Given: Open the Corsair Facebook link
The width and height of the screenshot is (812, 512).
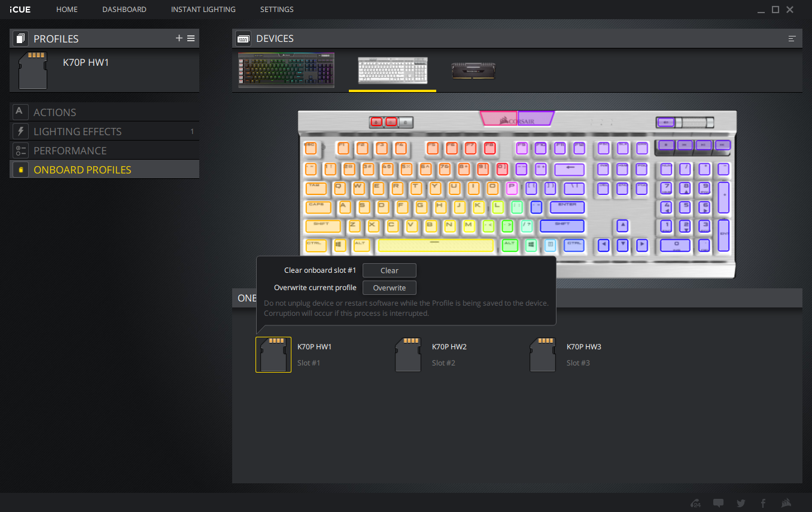Looking at the screenshot, I should (763, 503).
